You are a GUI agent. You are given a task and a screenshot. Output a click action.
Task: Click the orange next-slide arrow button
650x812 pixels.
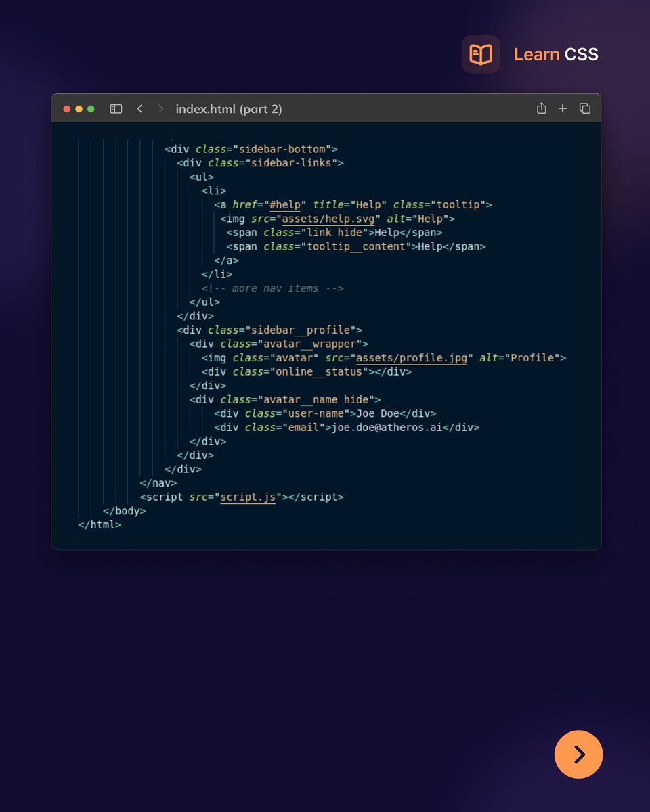(578, 754)
